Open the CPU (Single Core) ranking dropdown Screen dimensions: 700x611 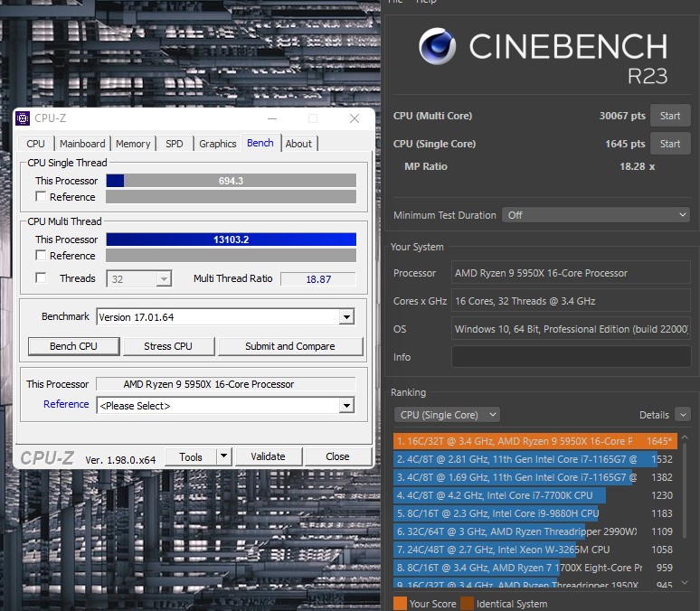(x=447, y=415)
